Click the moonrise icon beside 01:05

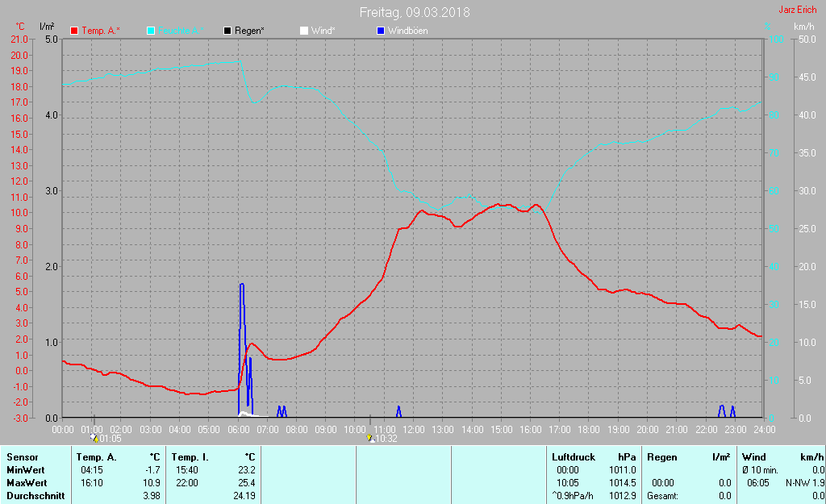[x=95, y=438]
